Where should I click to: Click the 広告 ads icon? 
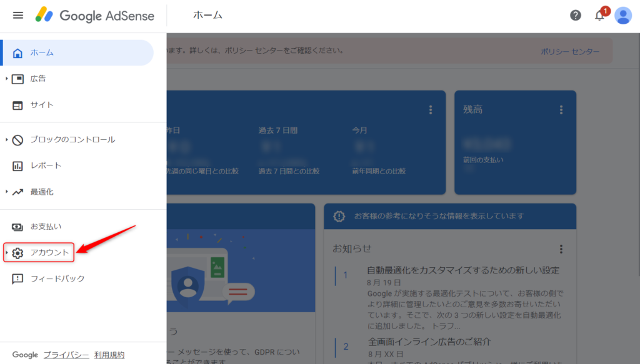17,79
